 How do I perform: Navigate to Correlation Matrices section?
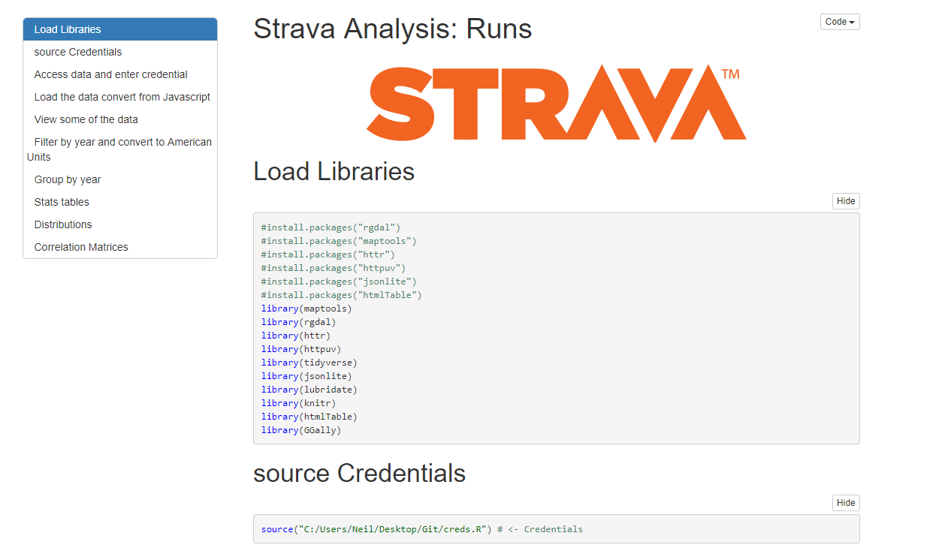pos(120,247)
